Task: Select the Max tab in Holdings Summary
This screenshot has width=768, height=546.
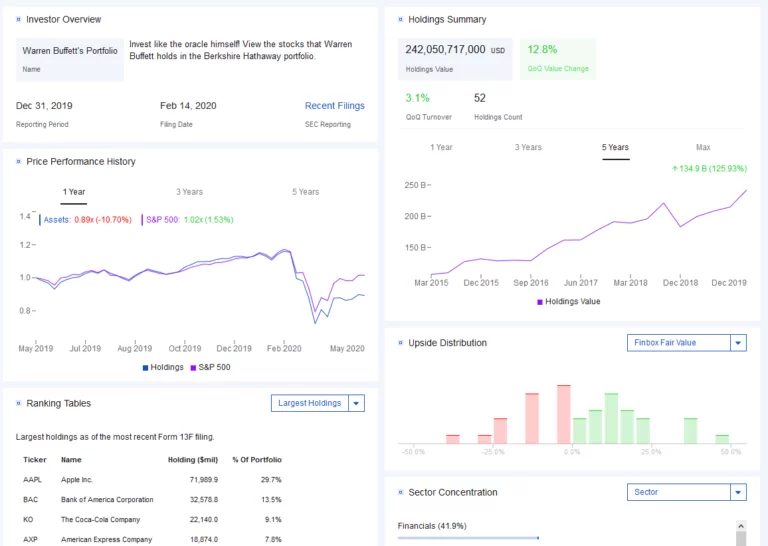Action: (x=703, y=147)
